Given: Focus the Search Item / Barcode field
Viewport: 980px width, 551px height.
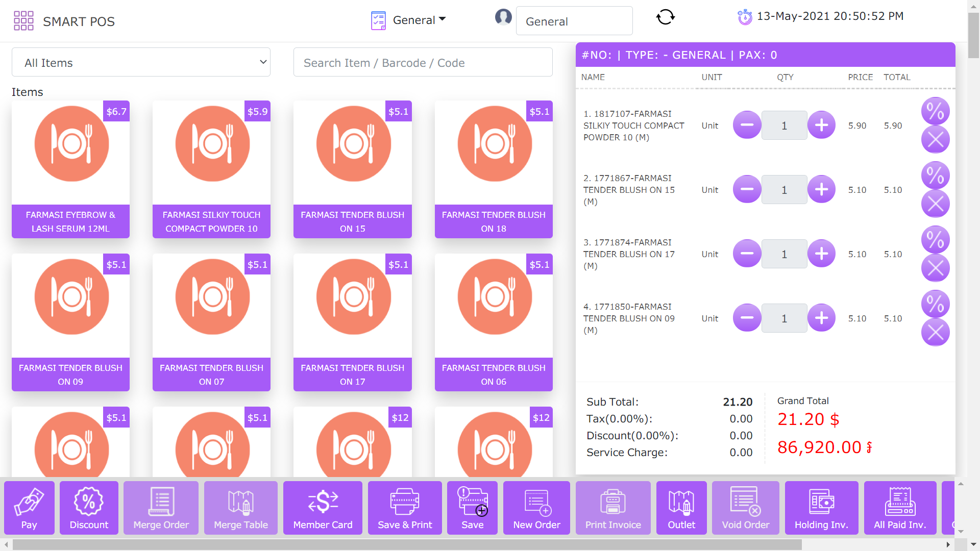Looking at the screenshot, I should point(423,62).
